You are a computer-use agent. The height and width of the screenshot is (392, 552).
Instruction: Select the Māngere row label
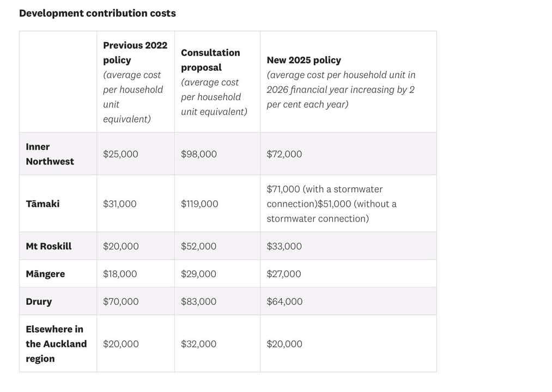click(x=45, y=274)
